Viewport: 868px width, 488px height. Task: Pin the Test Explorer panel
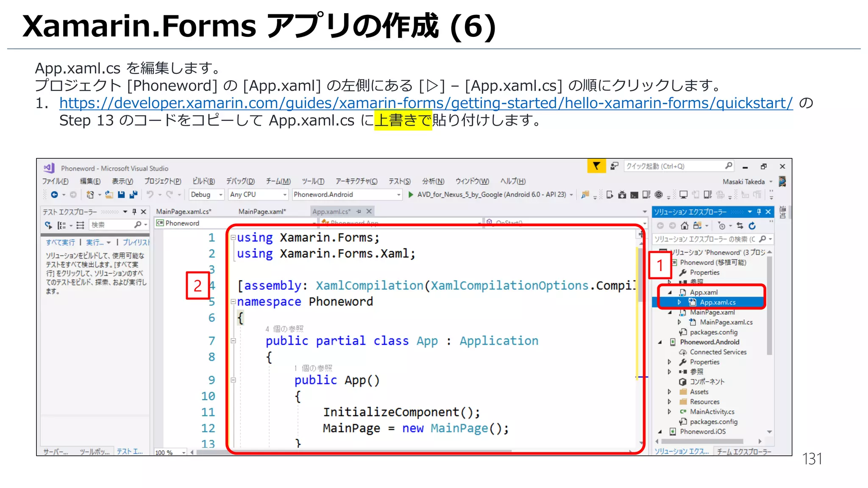pos(134,212)
